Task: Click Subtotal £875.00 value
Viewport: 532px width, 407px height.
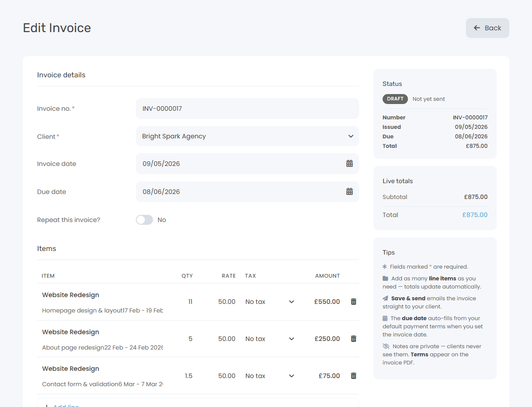Action: [476, 197]
